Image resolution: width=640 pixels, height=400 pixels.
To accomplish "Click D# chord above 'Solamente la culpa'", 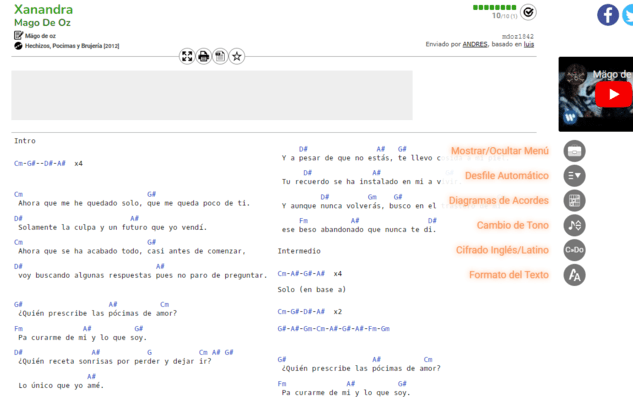I will 18,218.
